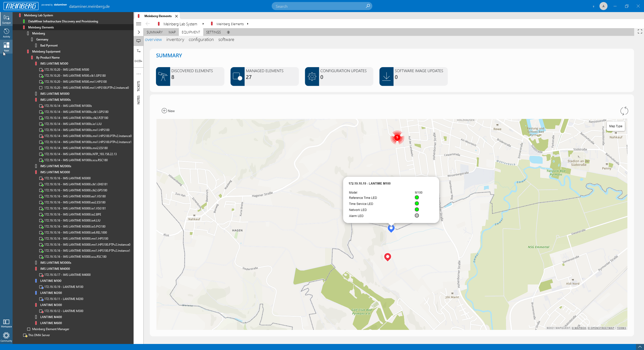
Task: Click the Software Image Updates download icon
Action: point(386,76)
